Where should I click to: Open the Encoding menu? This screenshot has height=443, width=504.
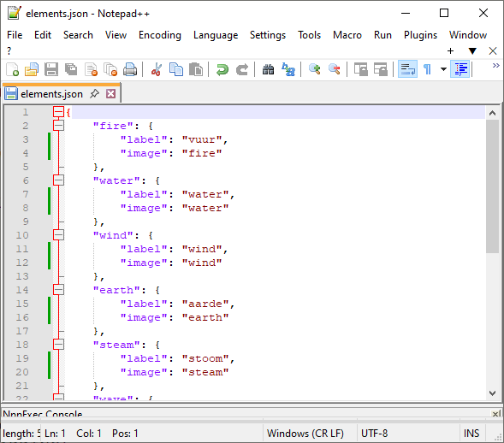click(x=160, y=35)
